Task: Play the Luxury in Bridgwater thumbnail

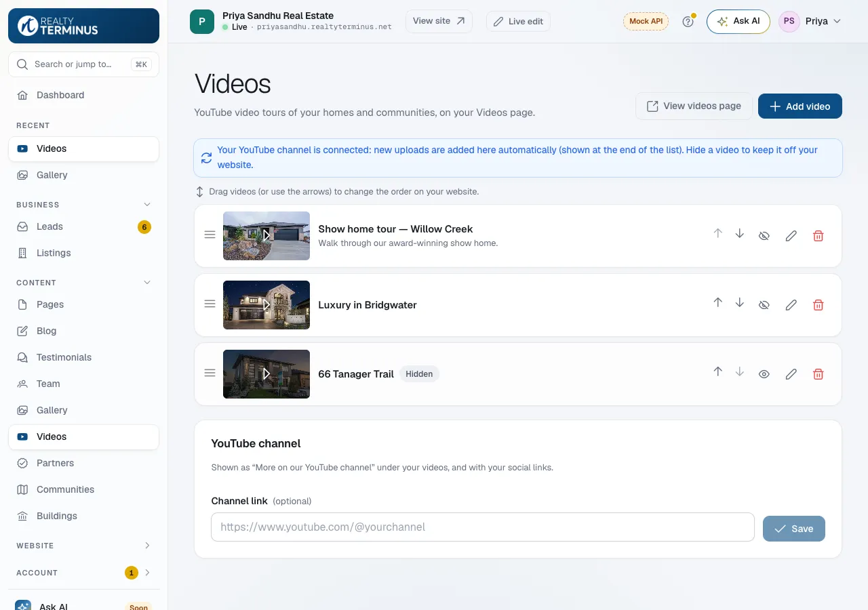Action: click(267, 304)
